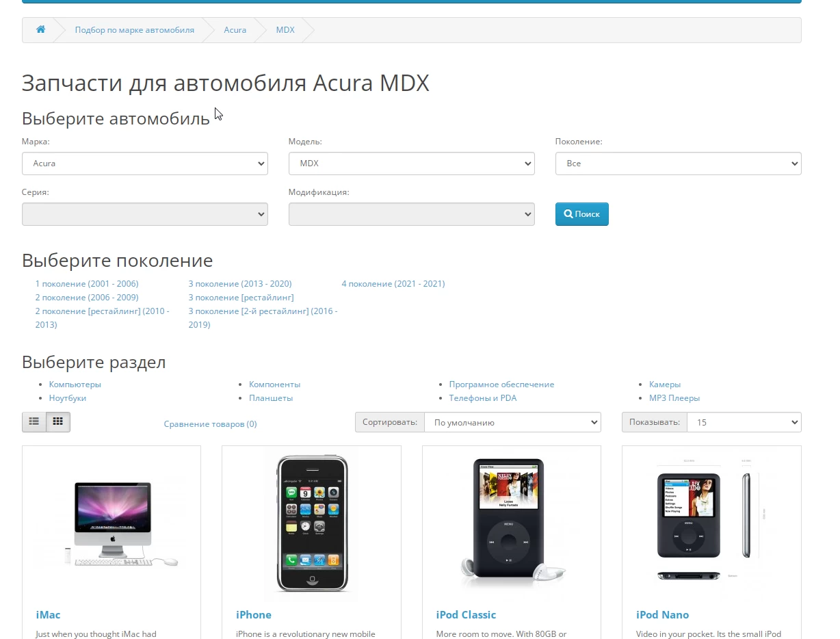Open the home icon in breadcrumb
840x639 pixels.
pos(41,29)
